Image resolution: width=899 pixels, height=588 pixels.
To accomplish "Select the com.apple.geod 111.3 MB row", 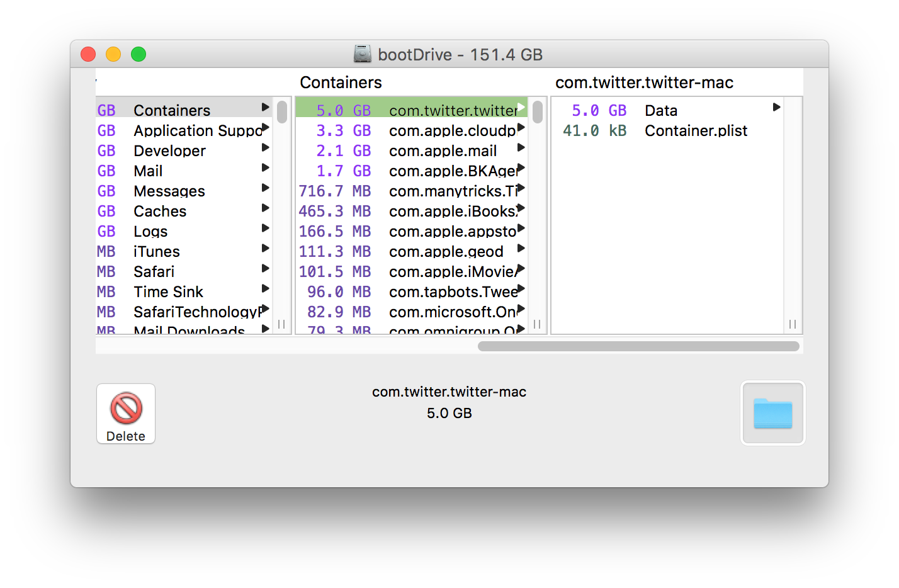I will (412, 249).
